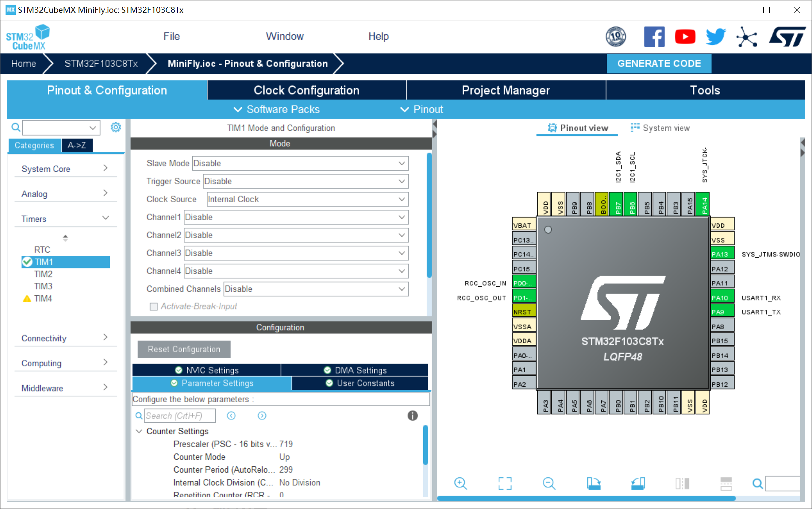Click the 10-year anniversary badge icon
Viewport: 812px width, 509px height.
pyautogui.click(x=616, y=37)
